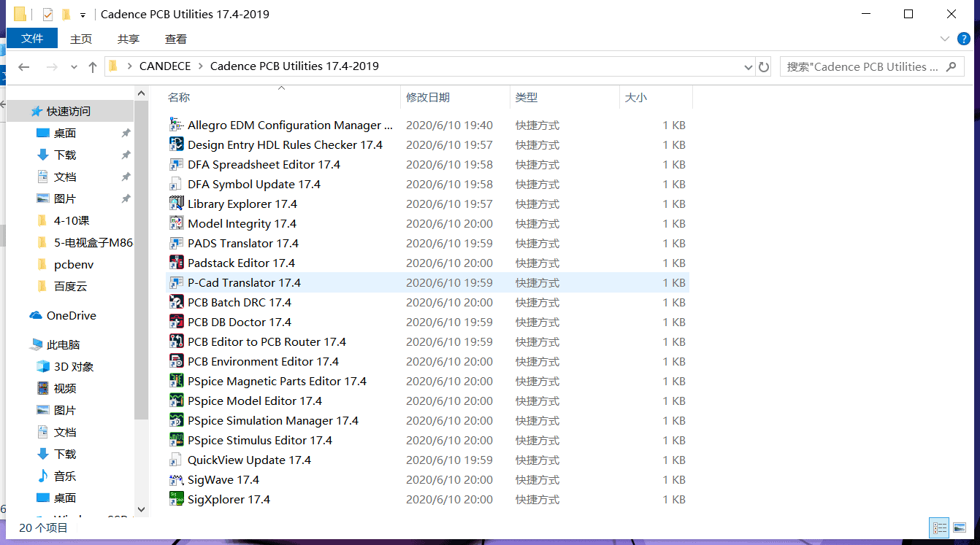Viewport: 980px width, 545px height.
Task: Expand the ribbon with chevron
Action: 945,39
